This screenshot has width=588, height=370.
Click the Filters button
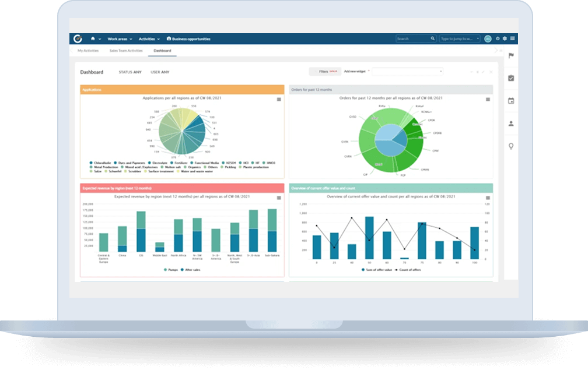pyautogui.click(x=325, y=71)
